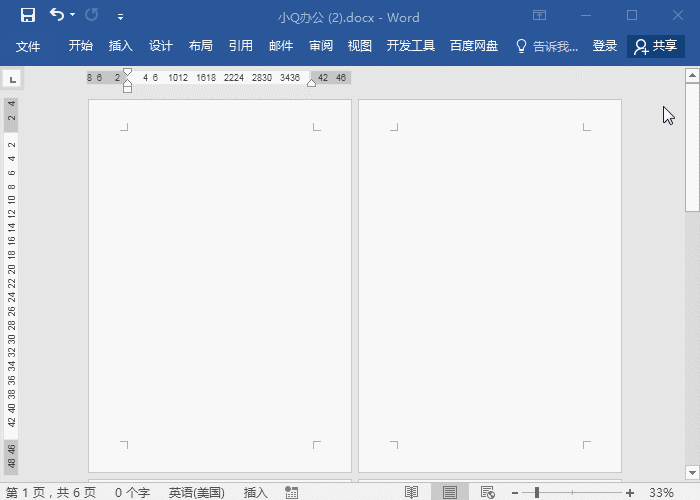The height and width of the screenshot is (500, 700).
Task: Open the 百度网盘 ribbon tab
Action: click(x=474, y=46)
